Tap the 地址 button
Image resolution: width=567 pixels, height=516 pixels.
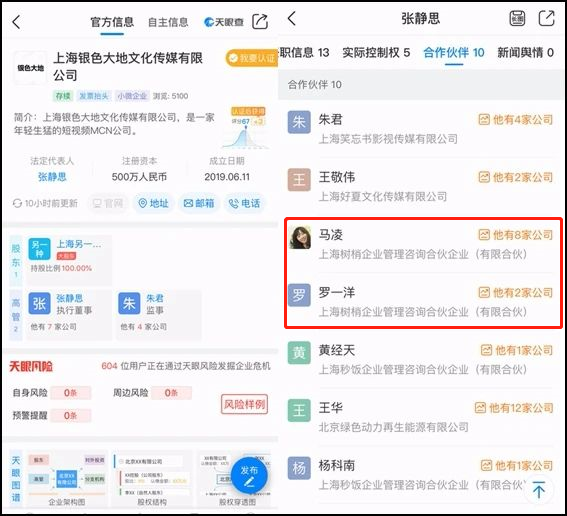pyautogui.click(x=154, y=204)
